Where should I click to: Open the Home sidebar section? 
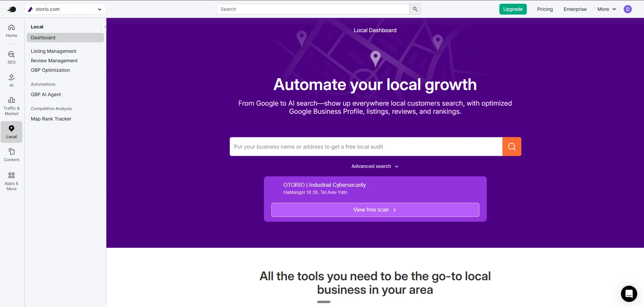(x=12, y=30)
